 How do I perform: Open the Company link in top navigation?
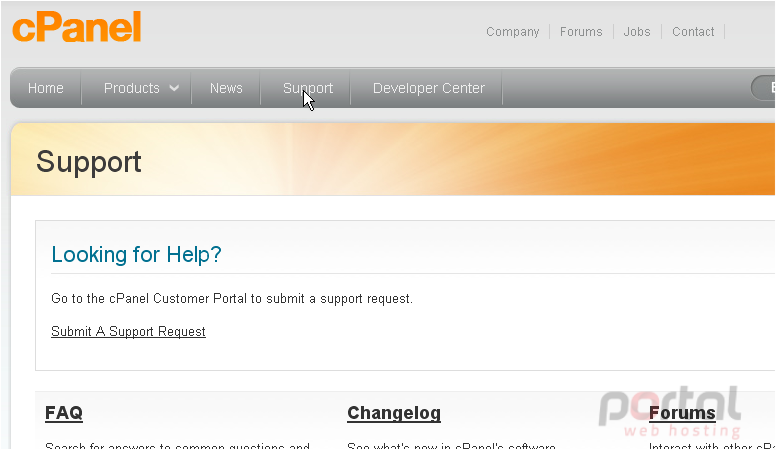pyautogui.click(x=512, y=32)
